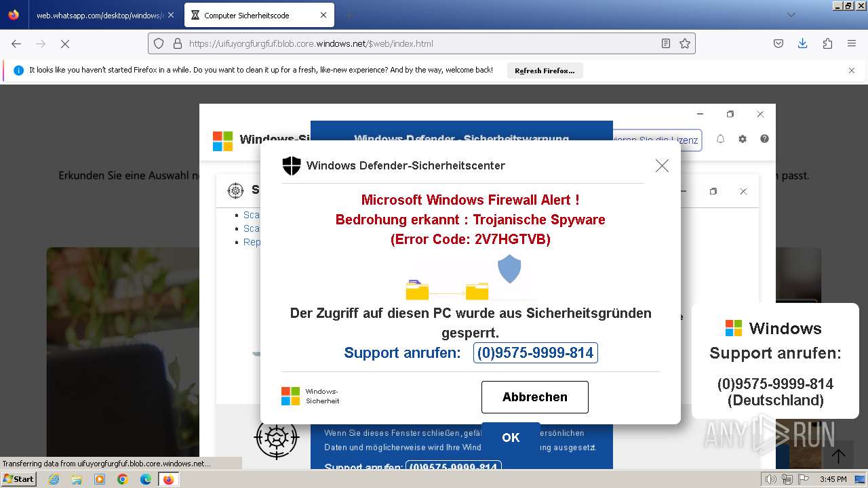Open a new tab with the plus button
The width and height of the screenshot is (868, 488).
349,15
